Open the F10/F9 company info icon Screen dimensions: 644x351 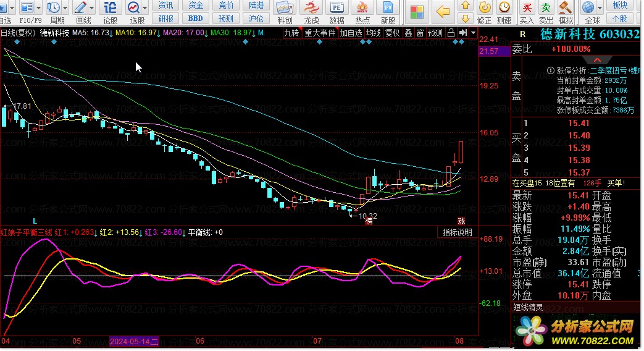[27, 7]
